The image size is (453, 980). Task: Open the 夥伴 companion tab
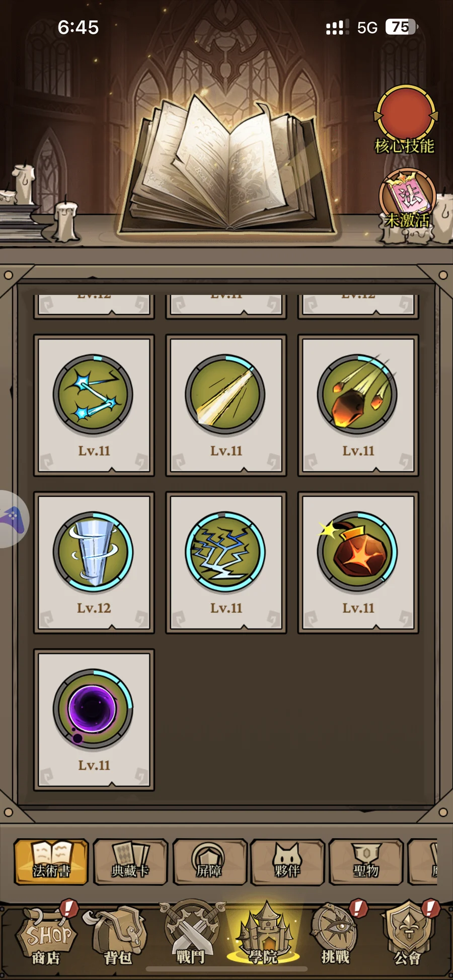(x=287, y=862)
